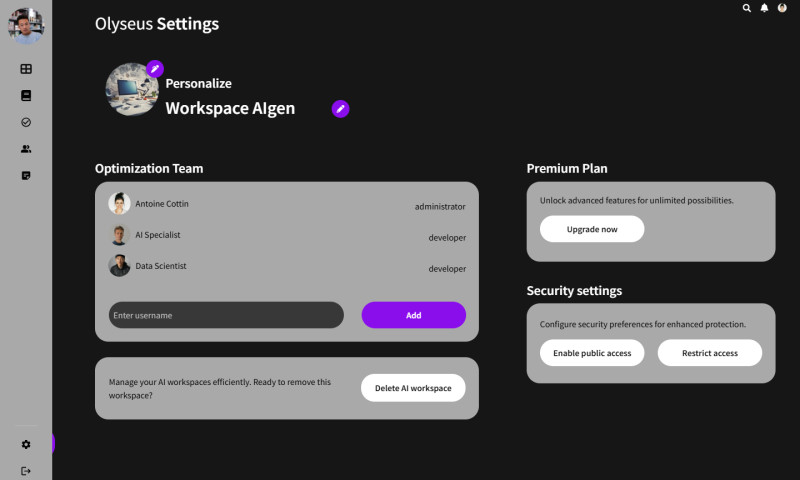Open the settings gear icon in sidebar

(x=26, y=444)
